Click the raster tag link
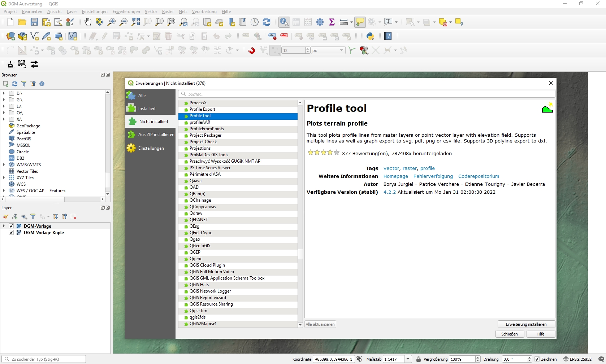The height and width of the screenshot is (364, 606). point(410,168)
